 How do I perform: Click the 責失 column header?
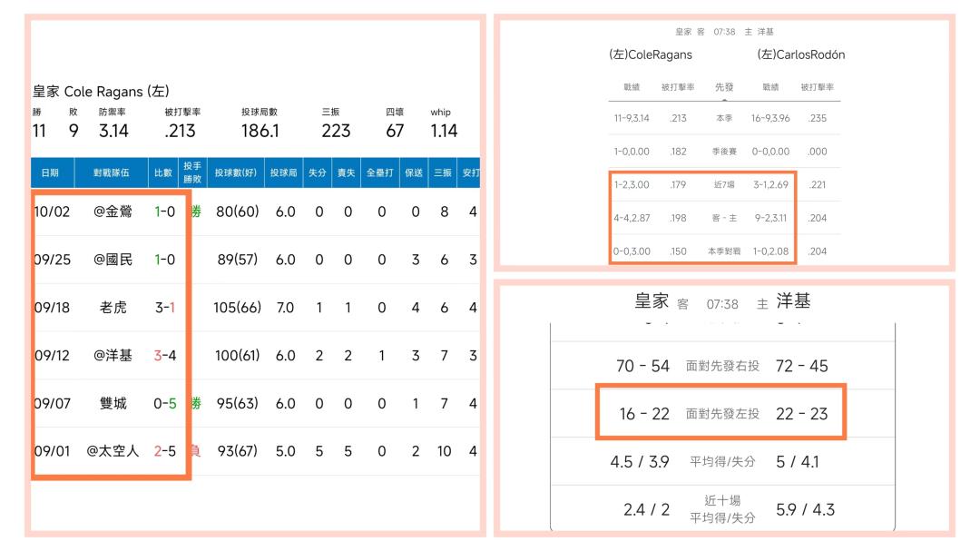[347, 172]
